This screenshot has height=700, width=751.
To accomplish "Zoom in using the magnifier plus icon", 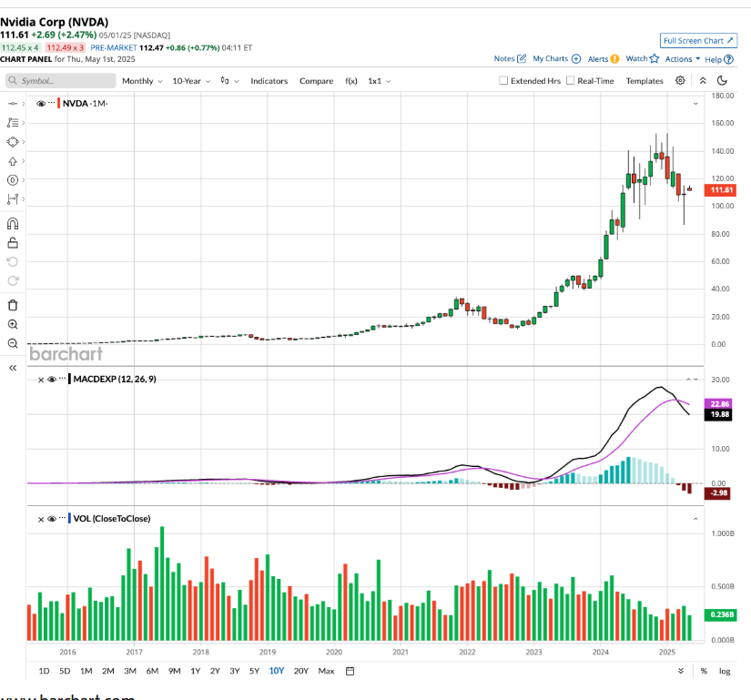I will [x=13, y=324].
